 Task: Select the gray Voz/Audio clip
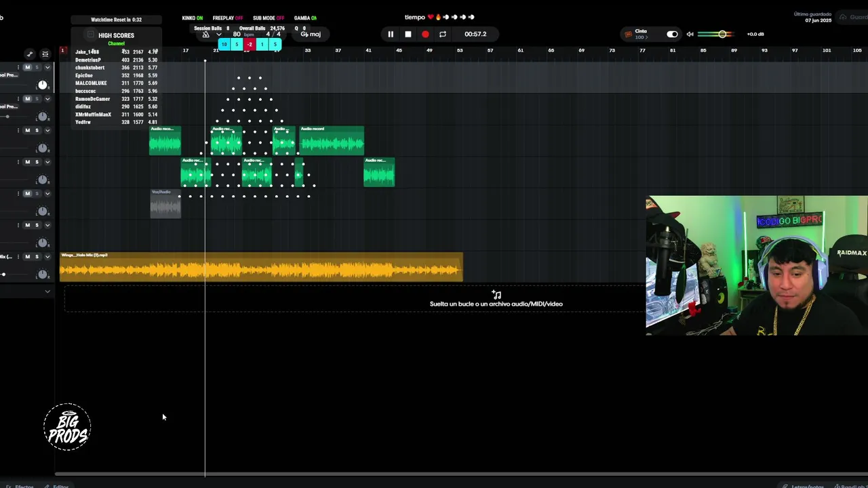165,203
